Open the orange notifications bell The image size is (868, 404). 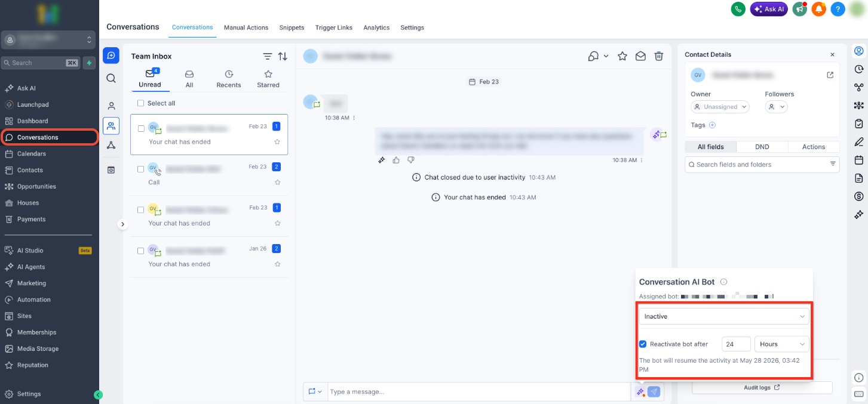819,9
